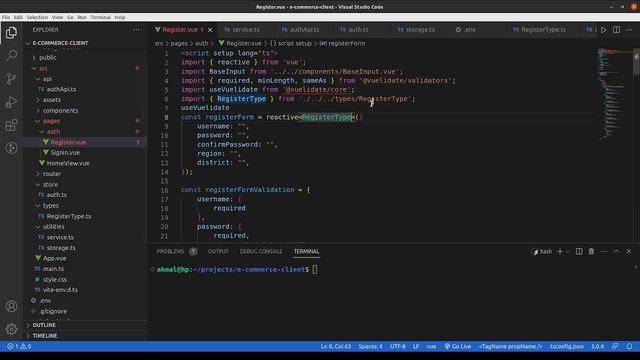Click the feedback icon in status bar
Image resolution: width=640 pixels, height=360 pixels.
point(615,346)
